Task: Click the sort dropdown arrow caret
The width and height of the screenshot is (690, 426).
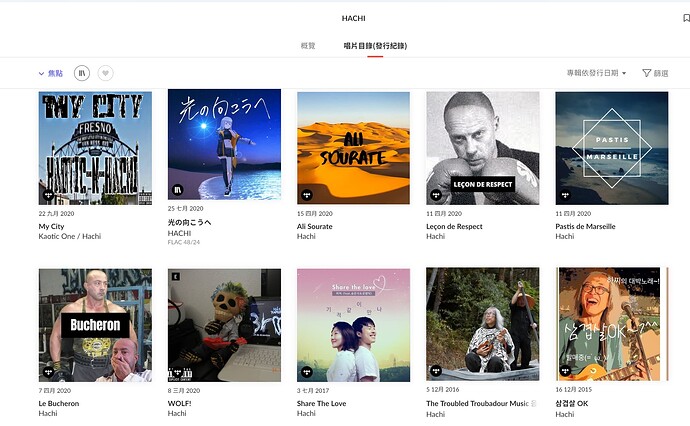Action: [624, 73]
